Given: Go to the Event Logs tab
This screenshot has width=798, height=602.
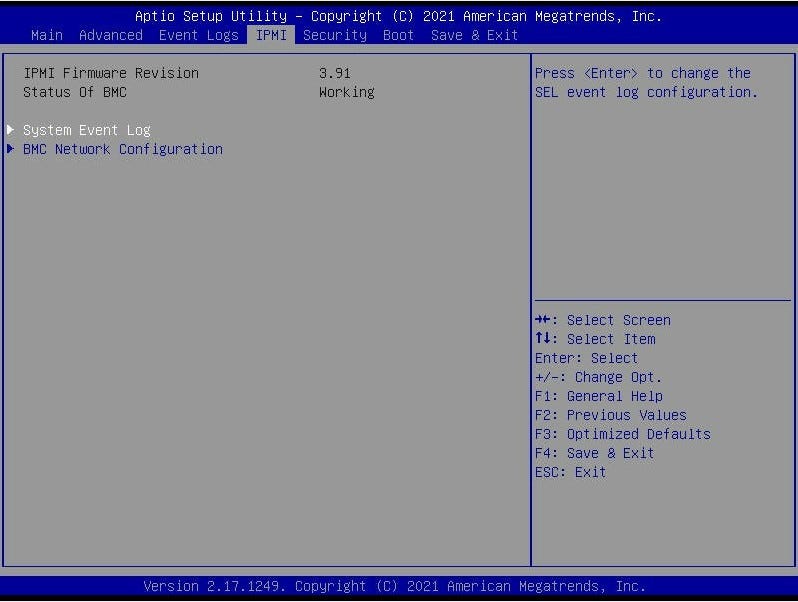Looking at the screenshot, I should (x=198, y=35).
